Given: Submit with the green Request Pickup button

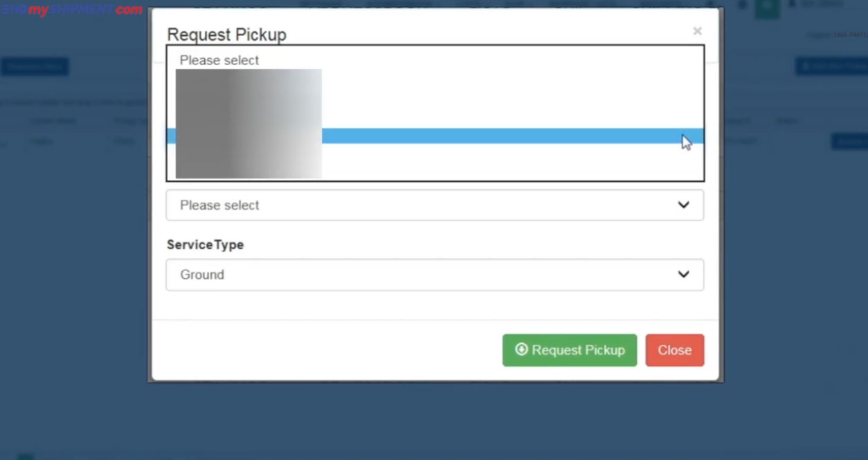Looking at the screenshot, I should click(570, 350).
